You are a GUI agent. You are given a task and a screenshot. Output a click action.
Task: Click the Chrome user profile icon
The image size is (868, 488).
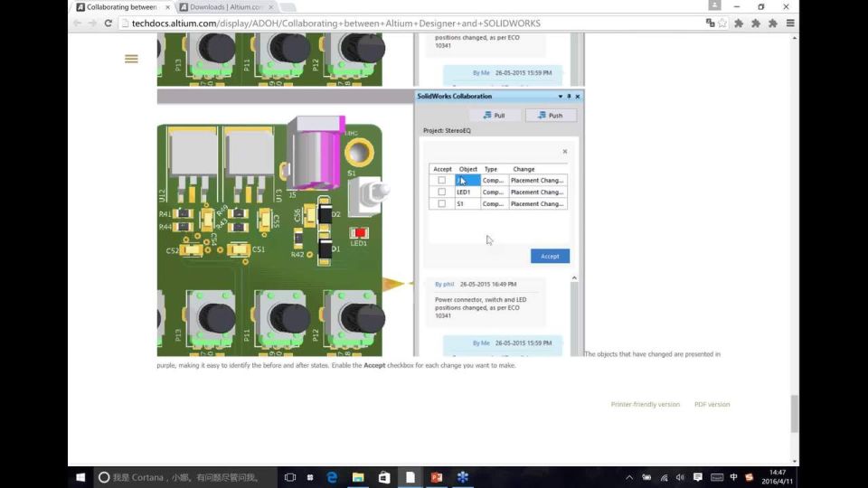(714, 5)
